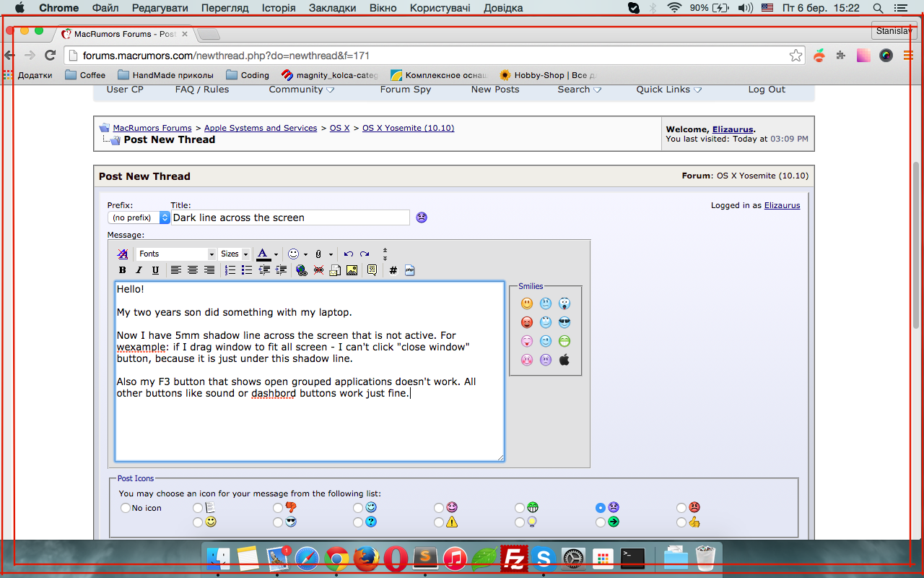The image size is (924, 578).
Task: Center-align the message text
Action: (x=193, y=270)
